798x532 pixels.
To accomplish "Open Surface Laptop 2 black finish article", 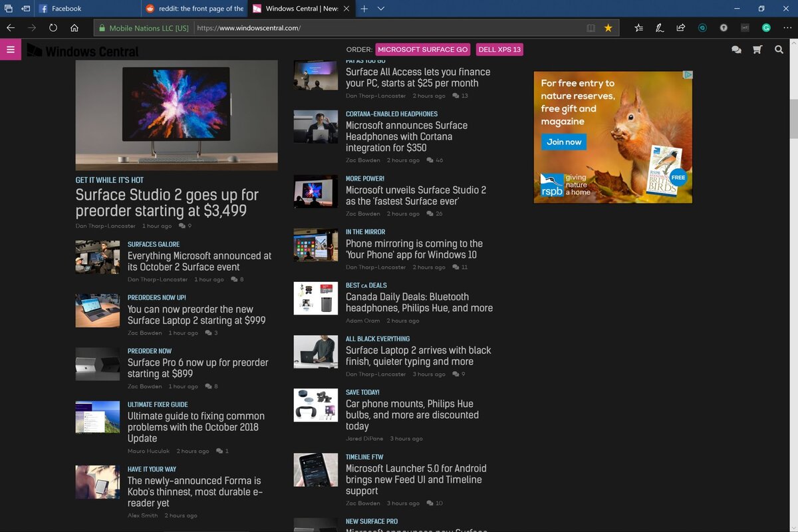I will pos(419,356).
